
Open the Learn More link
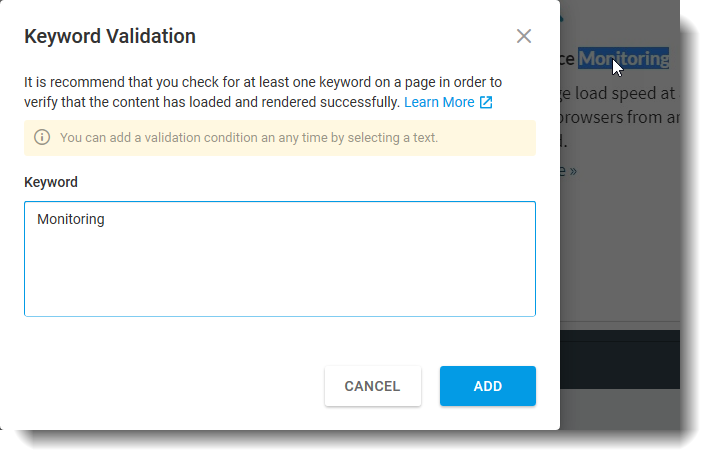(439, 102)
